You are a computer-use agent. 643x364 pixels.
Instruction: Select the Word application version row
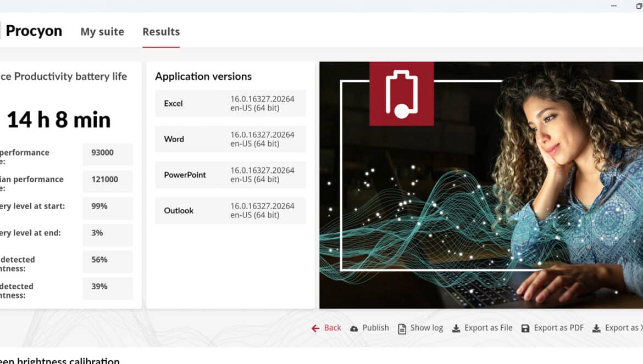(x=230, y=139)
